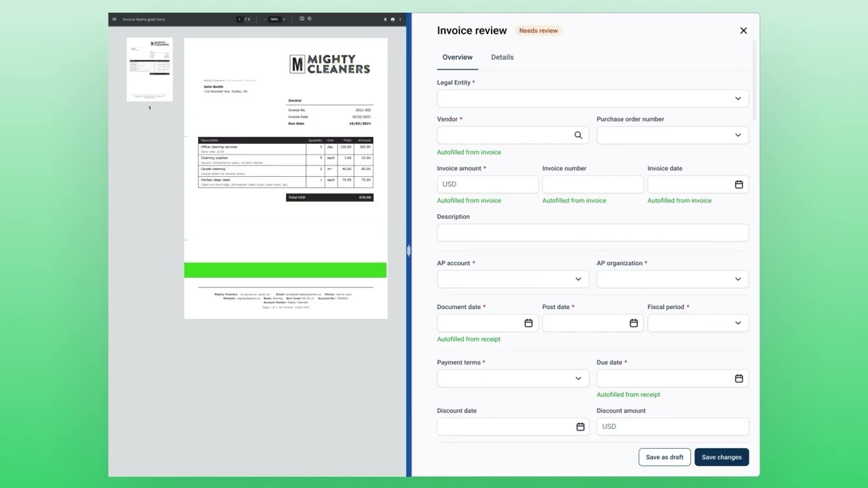Open the 100% zoom level field
Screen dimensions: 868x488
click(x=275, y=19)
